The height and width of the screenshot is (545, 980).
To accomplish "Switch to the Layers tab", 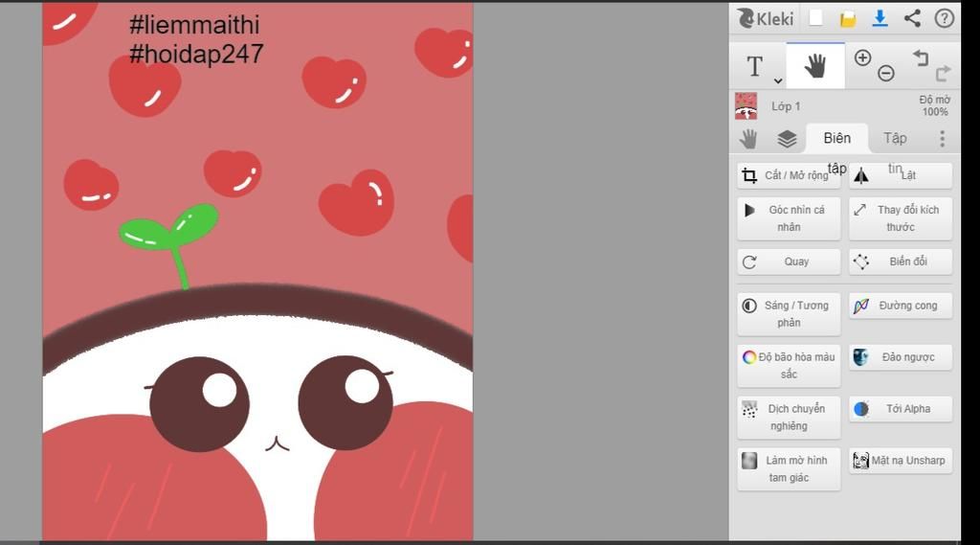I will [787, 139].
